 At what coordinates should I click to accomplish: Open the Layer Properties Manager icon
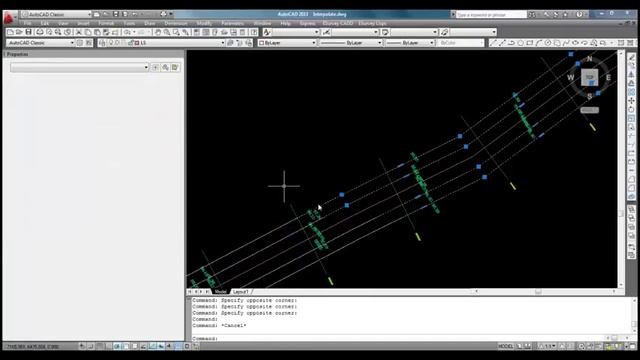tap(102, 42)
